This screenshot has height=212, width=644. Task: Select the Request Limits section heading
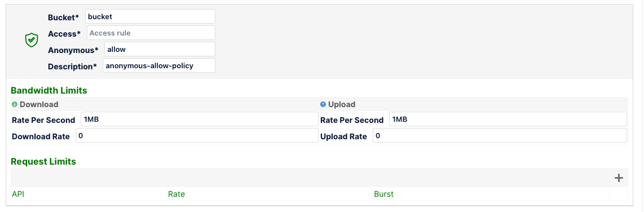(43, 161)
